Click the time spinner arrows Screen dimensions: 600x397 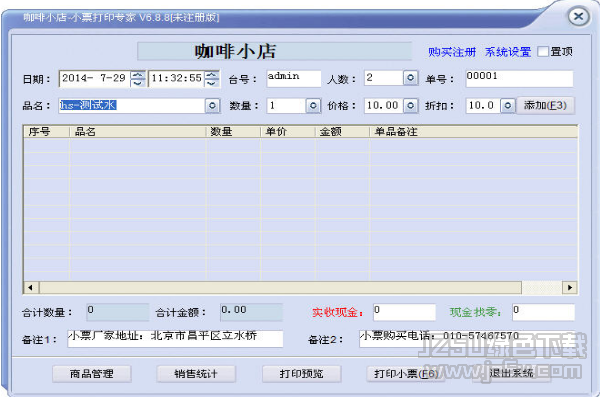coord(212,79)
